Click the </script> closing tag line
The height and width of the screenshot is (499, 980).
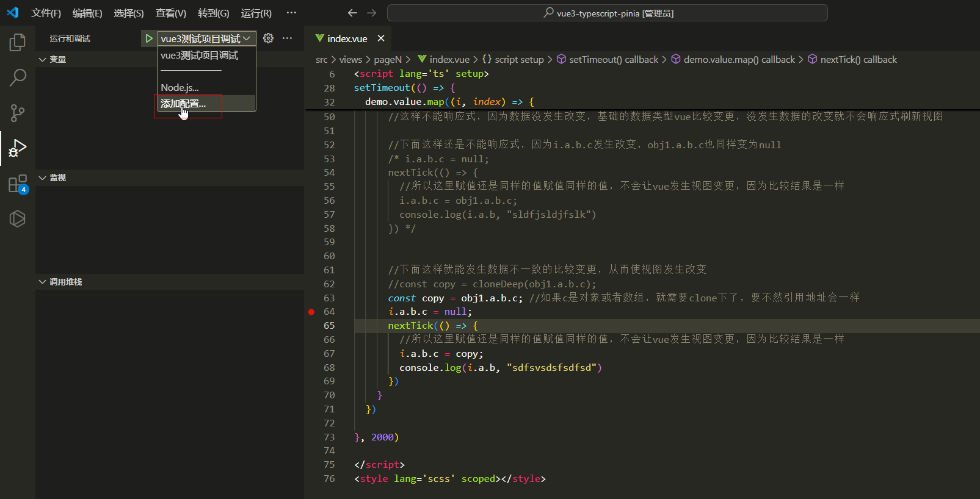point(379,465)
